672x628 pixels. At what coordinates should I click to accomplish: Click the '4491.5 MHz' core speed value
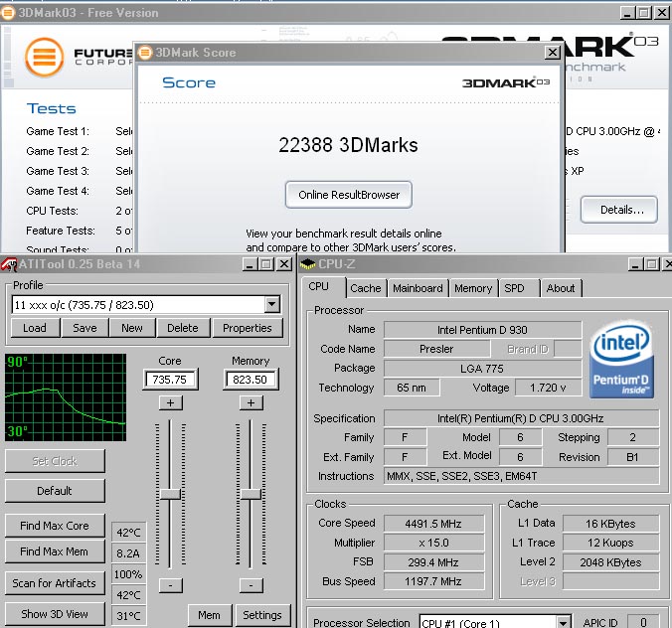[x=433, y=524]
